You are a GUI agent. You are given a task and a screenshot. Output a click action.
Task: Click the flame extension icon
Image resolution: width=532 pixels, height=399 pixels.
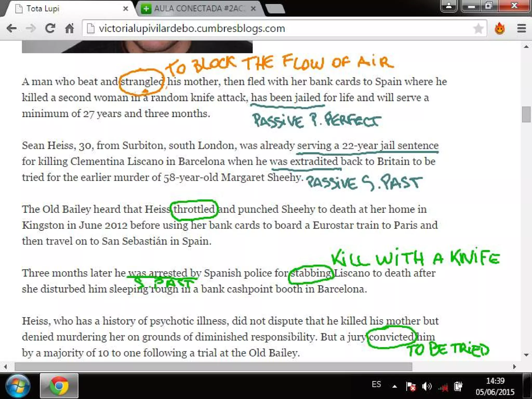pyautogui.click(x=500, y=28)
